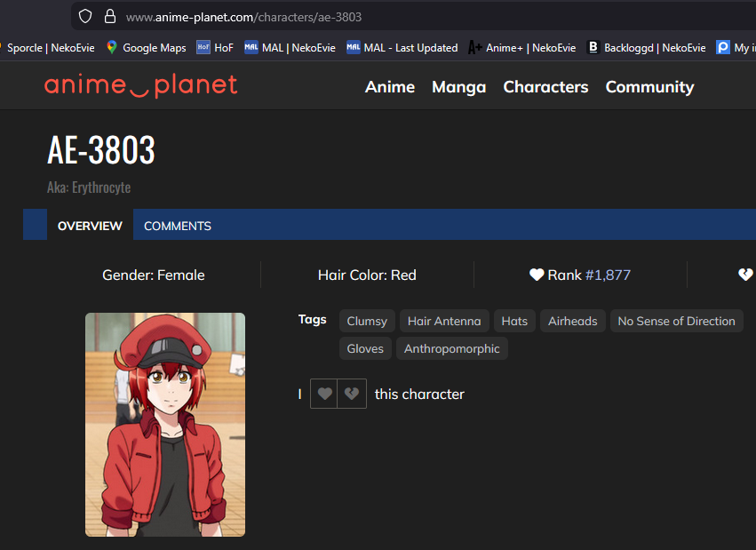This screenshot has height=550, width=756.
Task: Open the rank #1,877 link
Action: coord(608,275)
